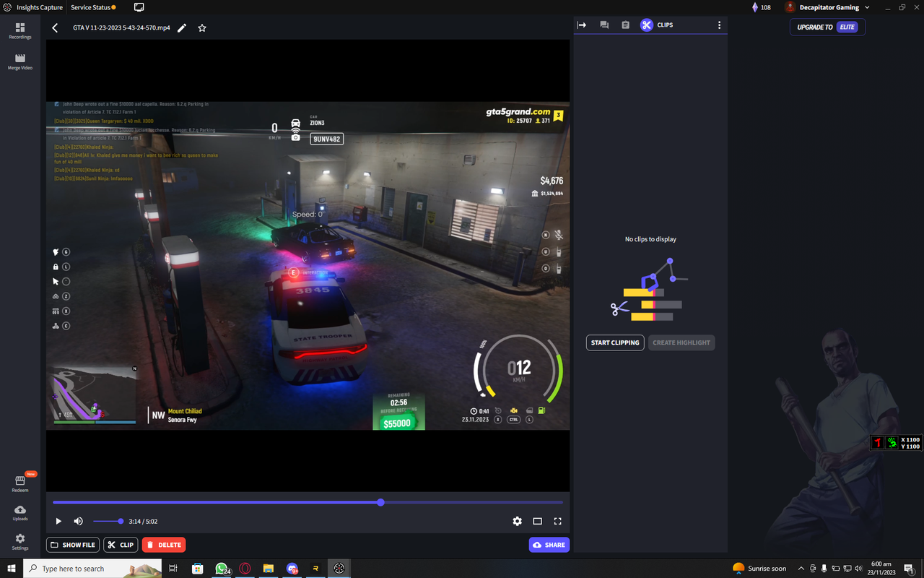Open Microsoft Store from the taskbar
This screenshot has width=924, height=578.
[x=197, y=569]
